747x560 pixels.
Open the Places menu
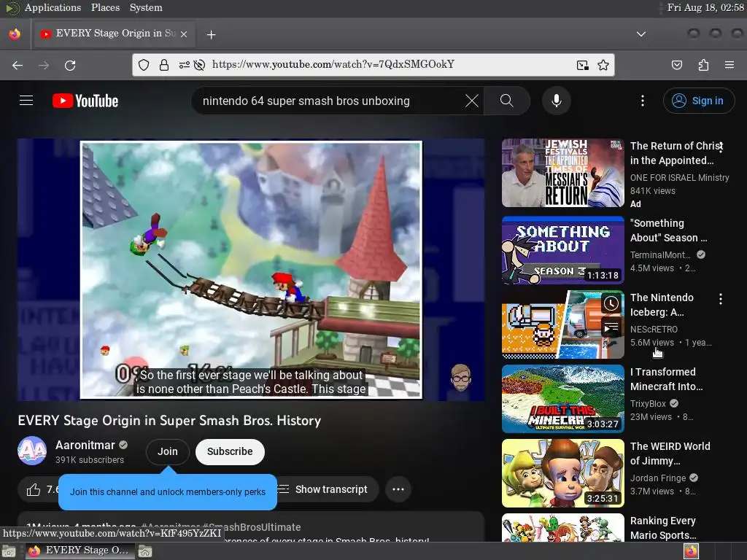105,7
